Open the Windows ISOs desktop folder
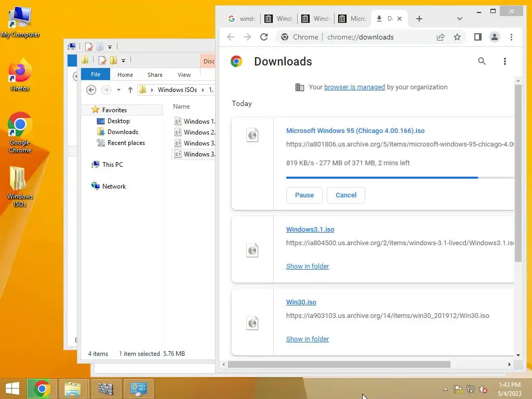532x399 pixels. [20, 187]
